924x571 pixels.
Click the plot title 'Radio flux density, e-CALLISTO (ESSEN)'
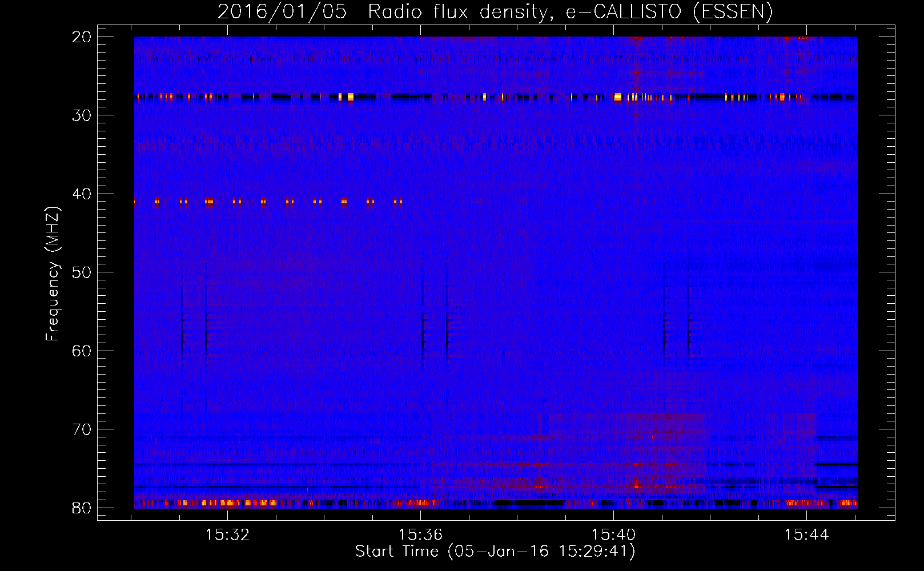click(570, 11)
